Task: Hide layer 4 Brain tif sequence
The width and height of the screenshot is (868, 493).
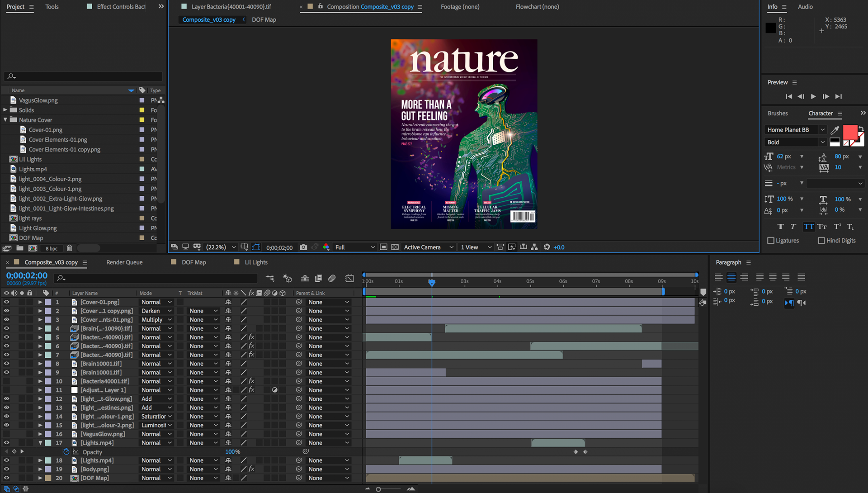Action: (6, 328)
